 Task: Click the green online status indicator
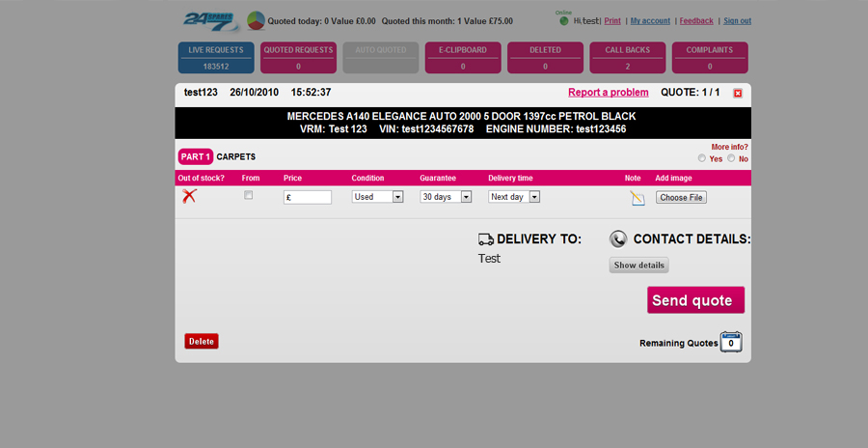point(564,21)
